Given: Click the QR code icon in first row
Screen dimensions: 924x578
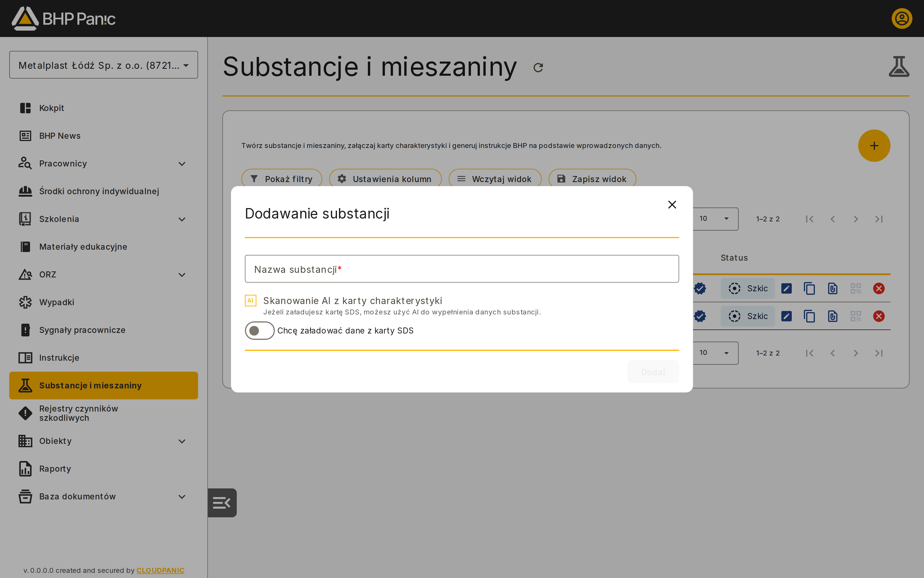Looking at the screenshot, I should tap(856, 288).
